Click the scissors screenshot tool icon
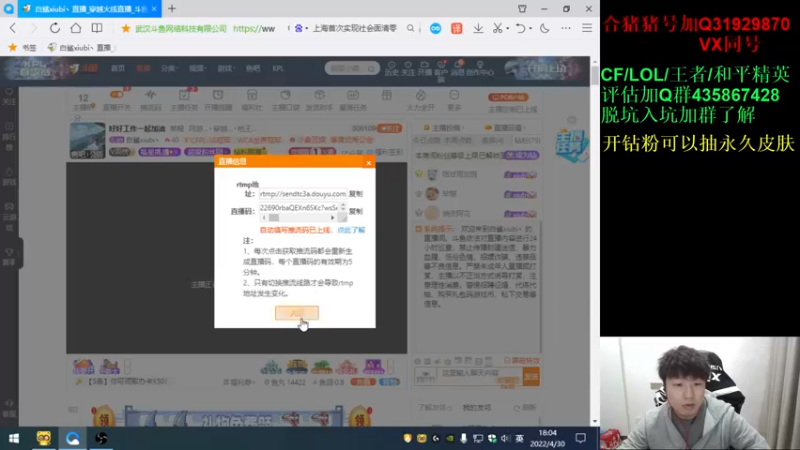The height and width of the screenshot is (450, 800). (x=497, y=29)
